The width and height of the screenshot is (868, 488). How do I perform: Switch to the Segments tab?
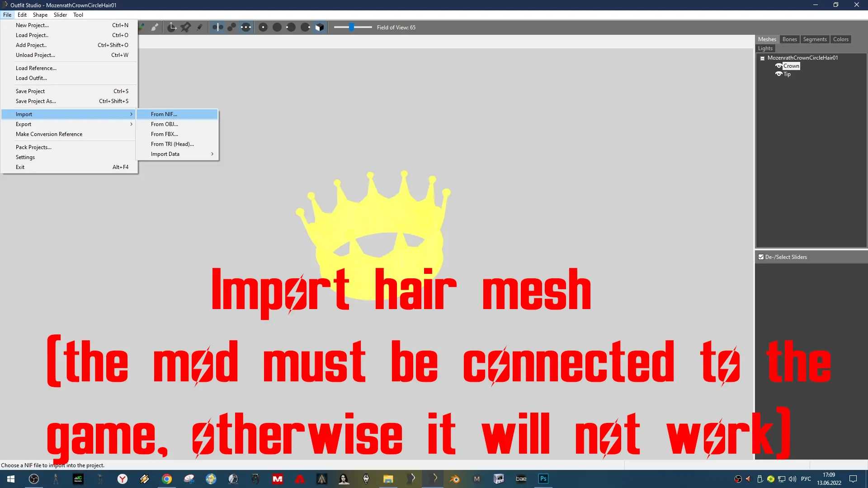[x=815, y=39]
